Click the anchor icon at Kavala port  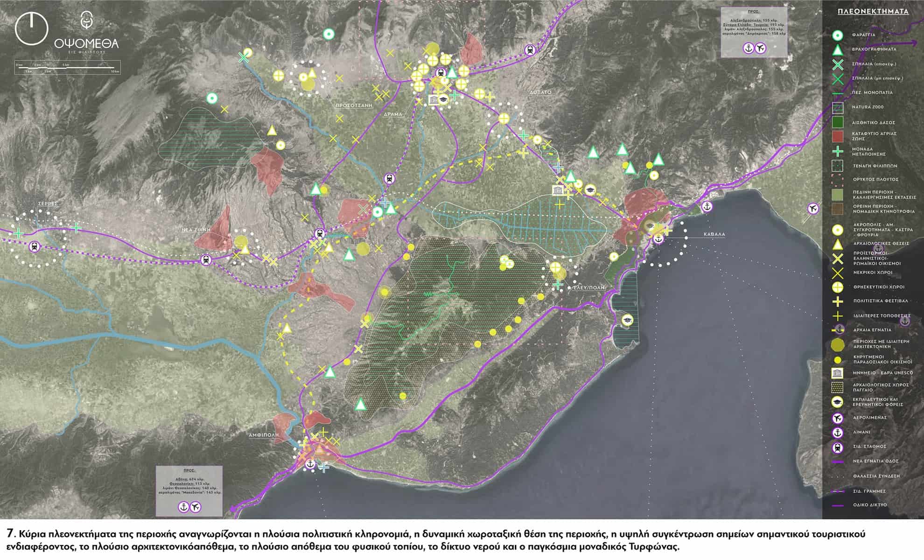point(658,239)
